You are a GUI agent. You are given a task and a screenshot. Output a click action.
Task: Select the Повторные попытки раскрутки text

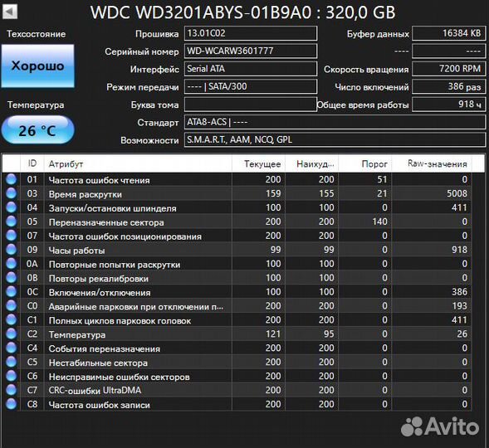[x=115, y=265]
